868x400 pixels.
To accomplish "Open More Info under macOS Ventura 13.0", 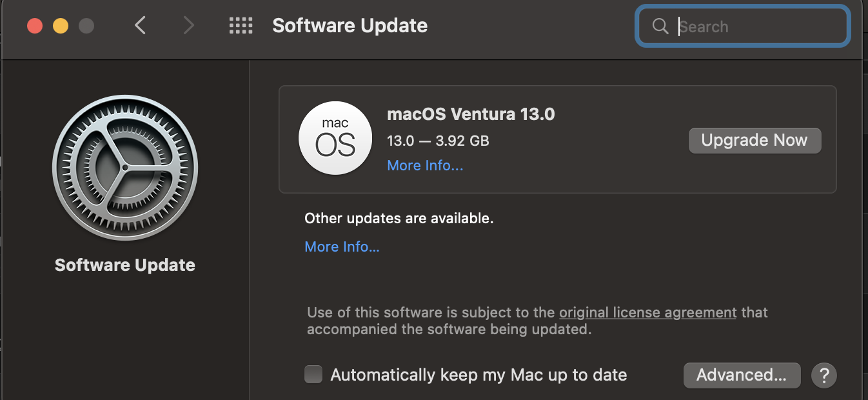I will 425,166.
